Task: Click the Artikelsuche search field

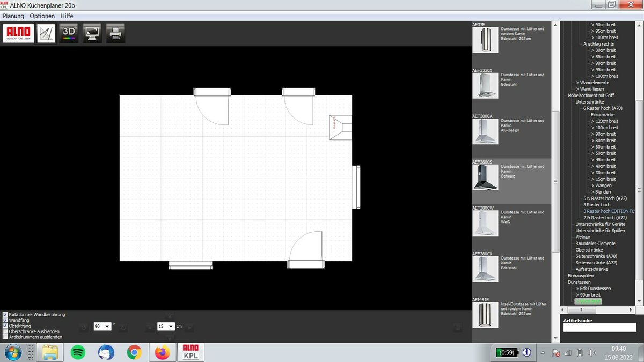Action: coord(599,328)
